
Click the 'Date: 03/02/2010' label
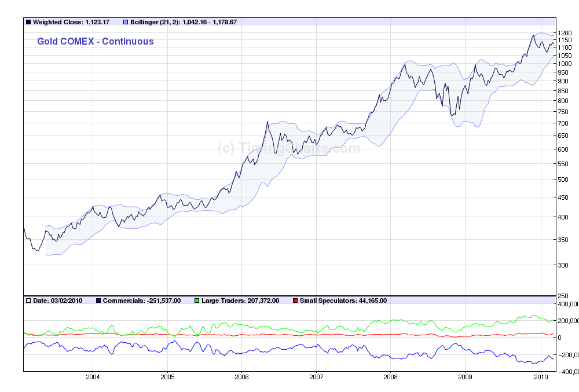(57, 301)
